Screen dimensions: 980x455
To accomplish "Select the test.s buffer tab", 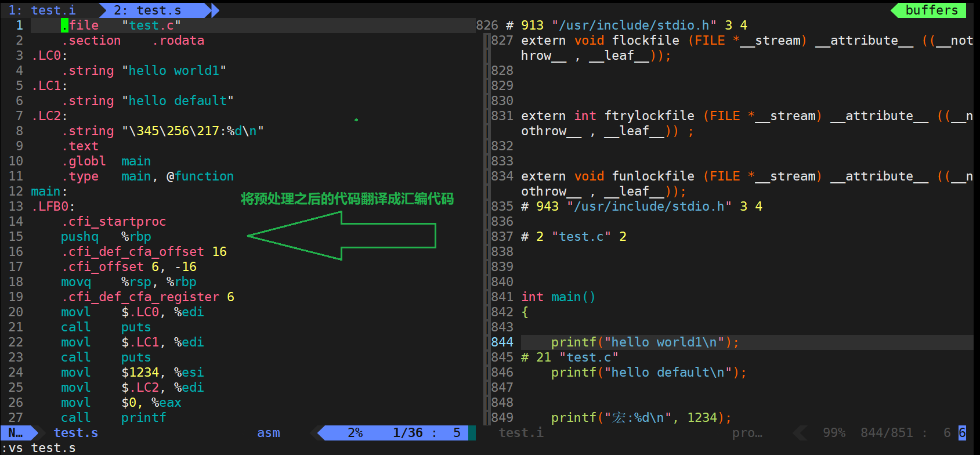I will tap(147, 10).
